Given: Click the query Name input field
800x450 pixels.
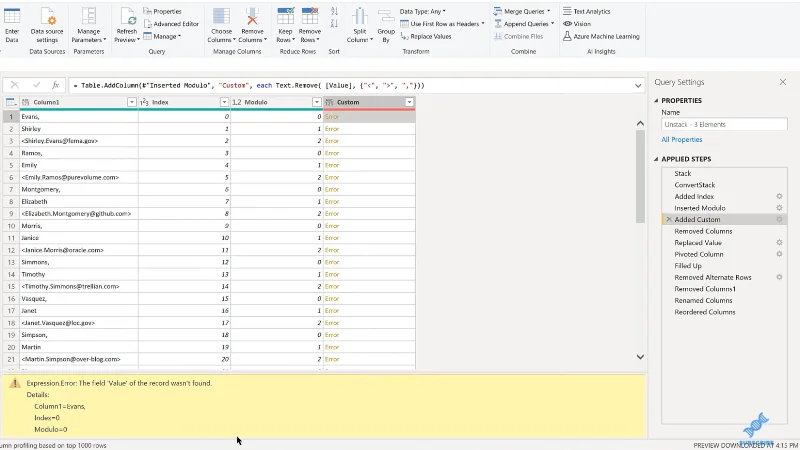Looking at the screenshot, I should (x=724, y=124).
